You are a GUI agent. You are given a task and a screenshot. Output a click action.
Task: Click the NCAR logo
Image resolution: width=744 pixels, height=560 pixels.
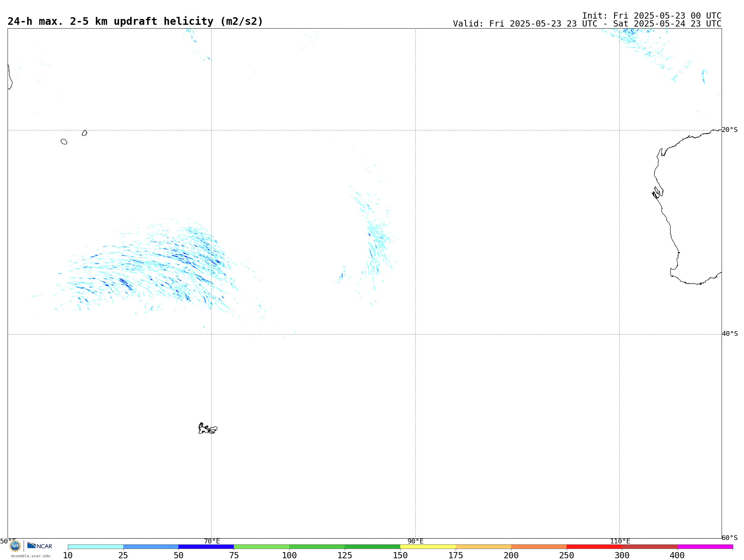coord(40,546)
